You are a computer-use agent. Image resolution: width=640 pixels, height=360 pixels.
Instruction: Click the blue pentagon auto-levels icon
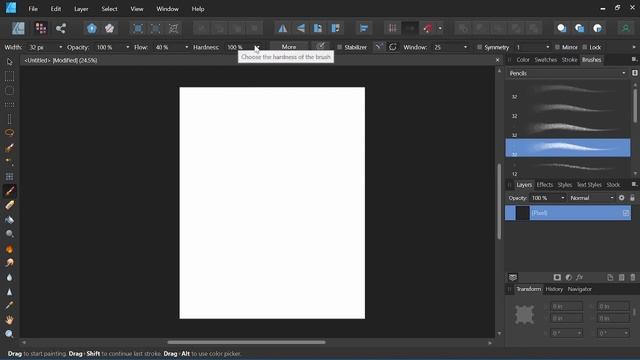pyautogui.click(x=92, y=28)
